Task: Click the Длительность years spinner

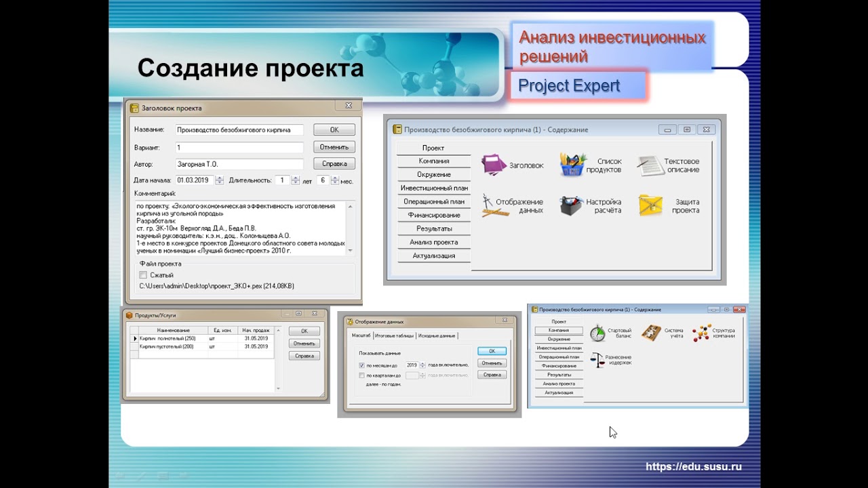Action: pos(296,180)
